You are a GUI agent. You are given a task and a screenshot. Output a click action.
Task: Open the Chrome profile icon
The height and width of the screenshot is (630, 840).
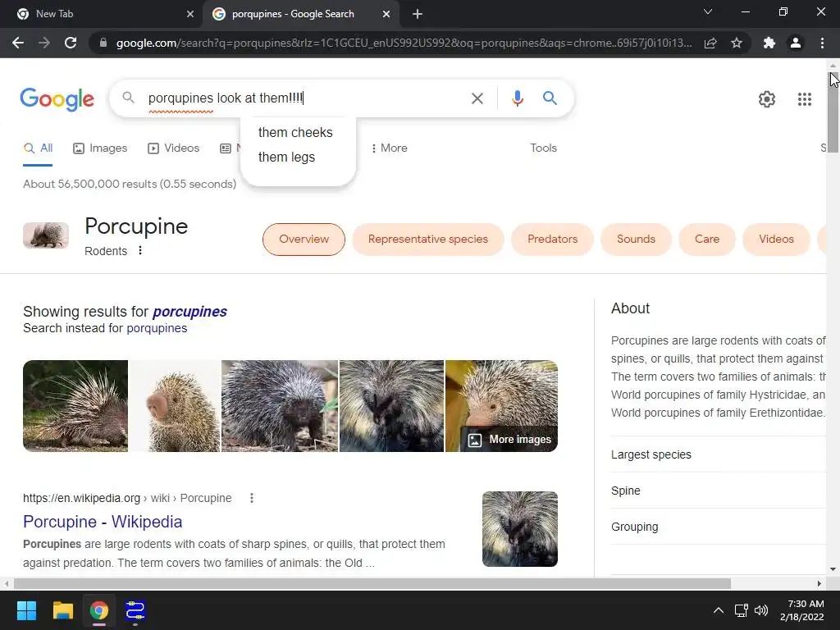[796, 43]
